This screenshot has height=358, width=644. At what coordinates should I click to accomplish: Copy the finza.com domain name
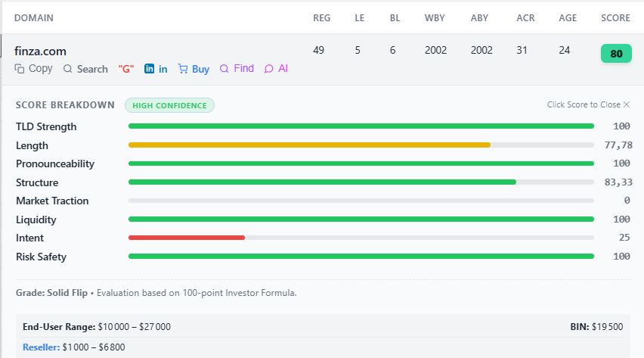click(34, 69)
